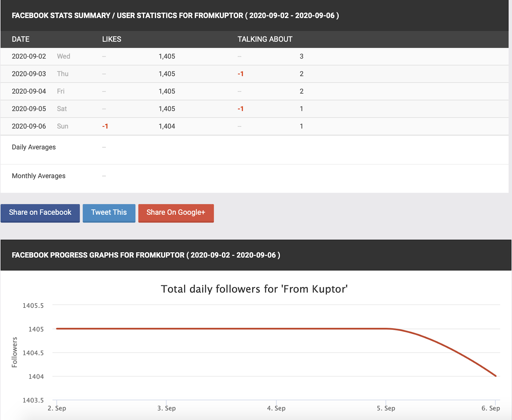This screenshot has height=420, width=512.
Task: Click the talking about count 2 for Friday
Action: (301, 91)
